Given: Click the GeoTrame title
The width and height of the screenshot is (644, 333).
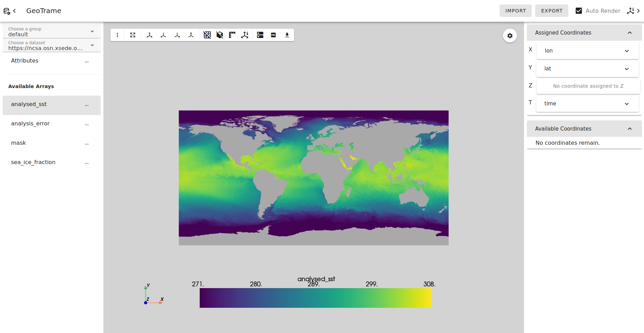Looking at the screenshot, I should (x=44, y=11).
